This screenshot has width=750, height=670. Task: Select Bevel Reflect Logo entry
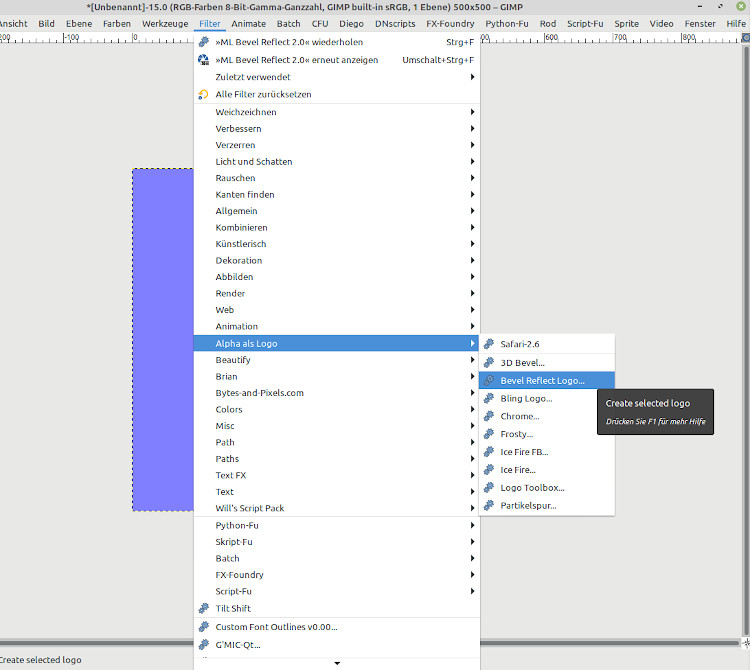[x=542, y=380]
